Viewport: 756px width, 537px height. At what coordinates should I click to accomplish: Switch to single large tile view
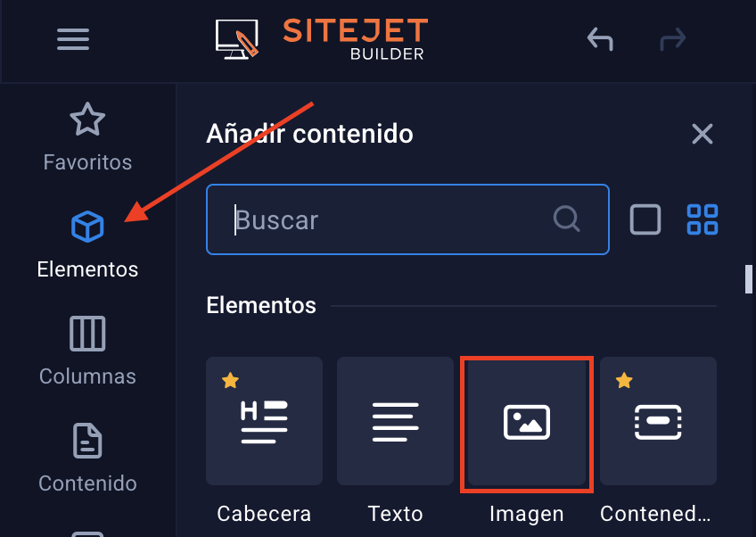coord(645,219)
